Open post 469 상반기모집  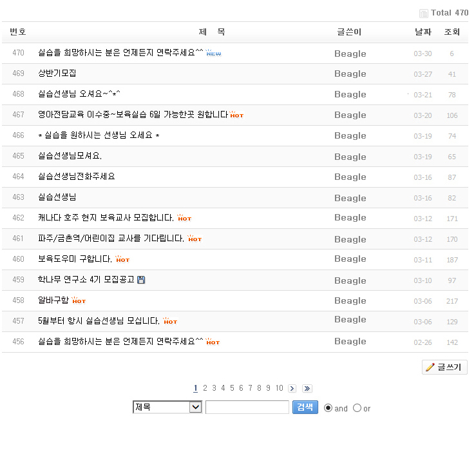click(x=57, y=74)
